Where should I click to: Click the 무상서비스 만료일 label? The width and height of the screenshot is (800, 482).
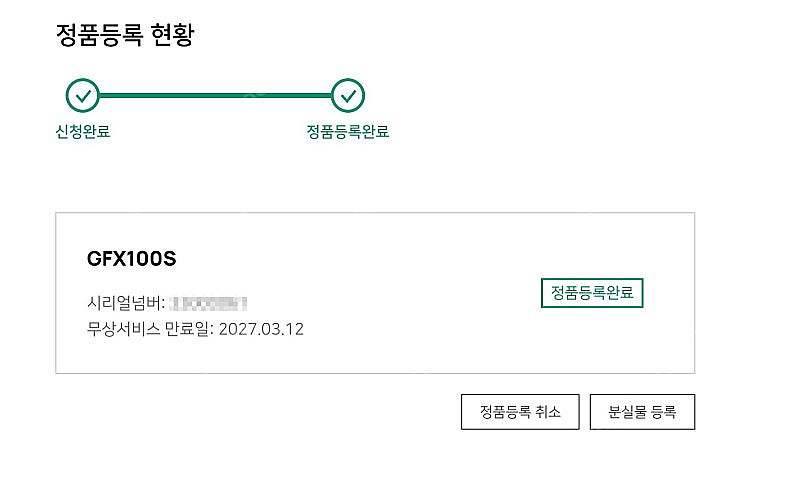pos(147,328)
